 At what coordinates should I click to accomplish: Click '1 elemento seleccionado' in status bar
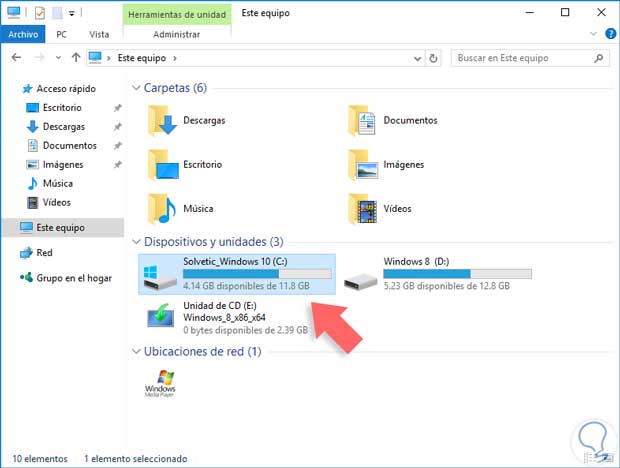pyautogui.click(x=136, y=459)
